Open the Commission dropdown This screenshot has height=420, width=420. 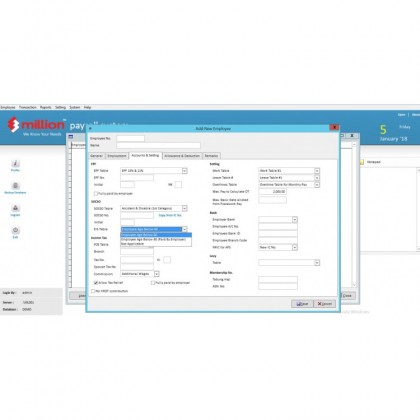(x=156, y=274)
